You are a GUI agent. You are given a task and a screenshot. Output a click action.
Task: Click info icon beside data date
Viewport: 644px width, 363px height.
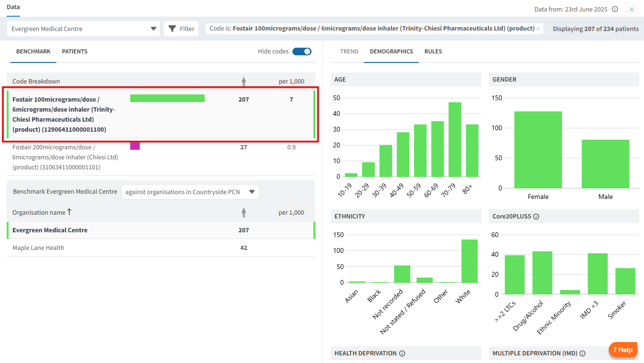615,9
